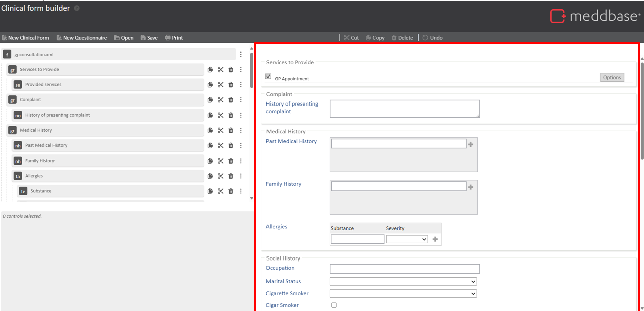Viewport: 644px width, 311px height.
Task: Click Save in the toolbar
Action: (x=149, y=38)
